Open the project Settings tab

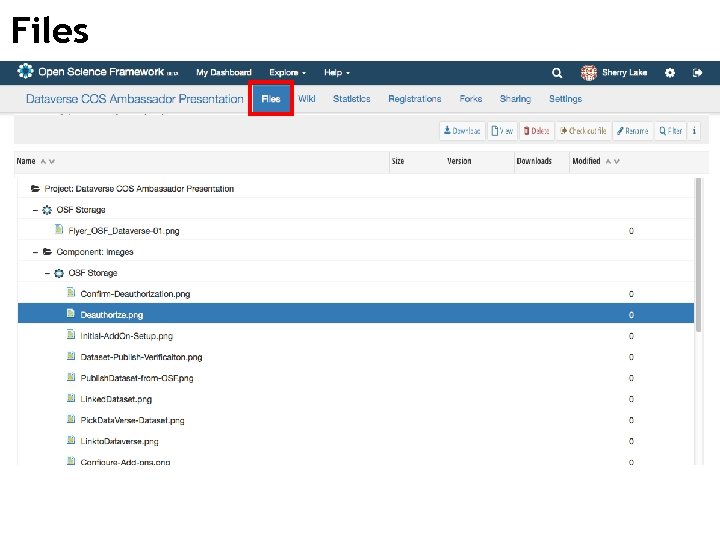(x=565, y=99)
